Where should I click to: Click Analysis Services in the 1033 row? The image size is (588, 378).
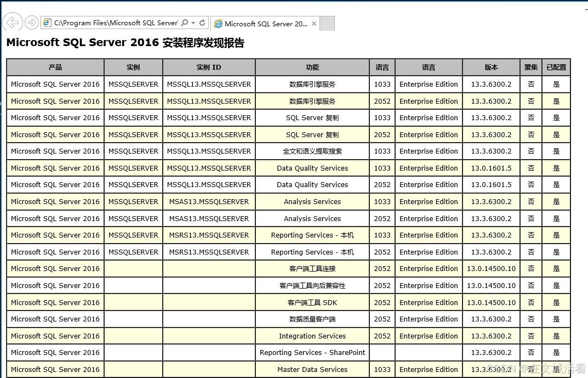pyautogui.click(x=312, y=201)
